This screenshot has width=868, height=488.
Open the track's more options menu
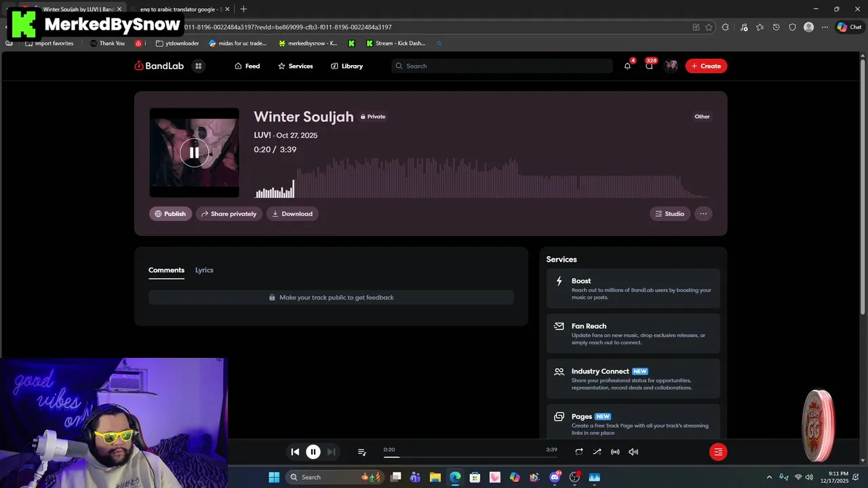[x=703, y=213]
